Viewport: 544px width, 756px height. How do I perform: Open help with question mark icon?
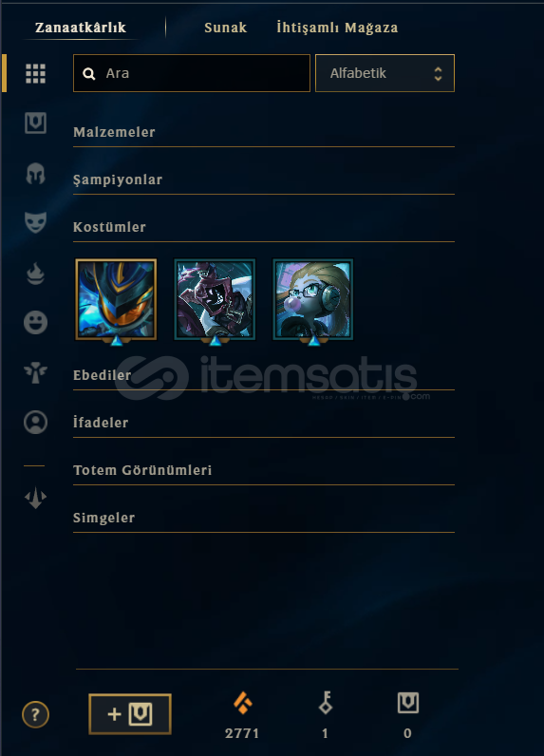point(36,714)
